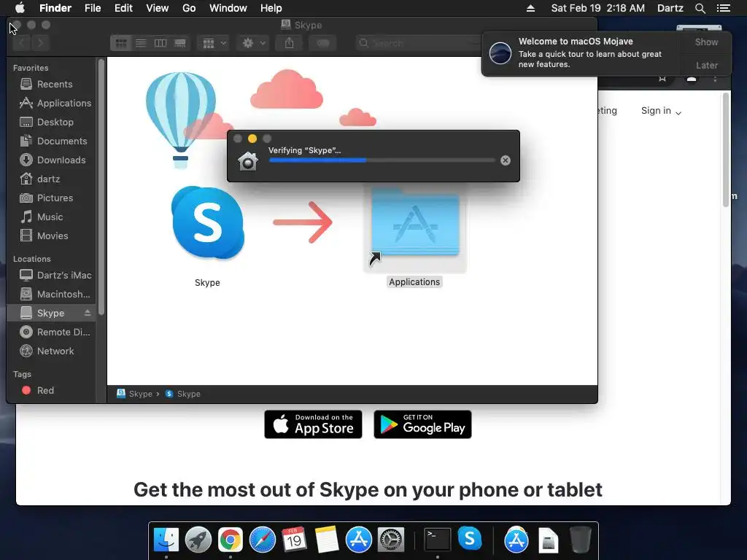Switch Finder to list view

[x=141, y=43]
